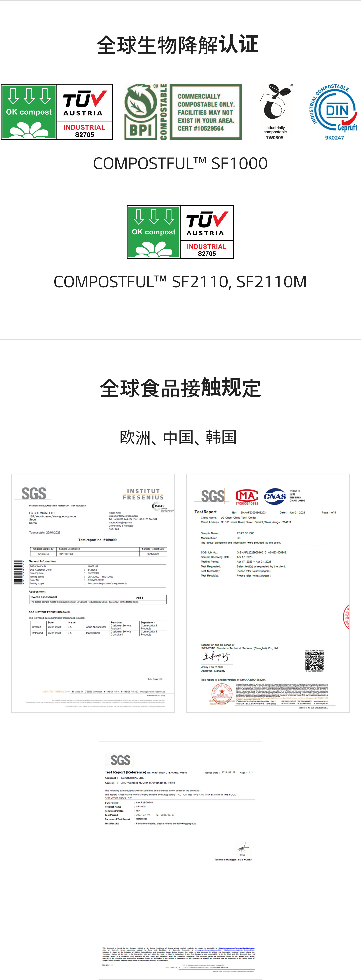Click the QR code on the SGS-CSTC report
361x980 pixels.
(x=314, y=661)
